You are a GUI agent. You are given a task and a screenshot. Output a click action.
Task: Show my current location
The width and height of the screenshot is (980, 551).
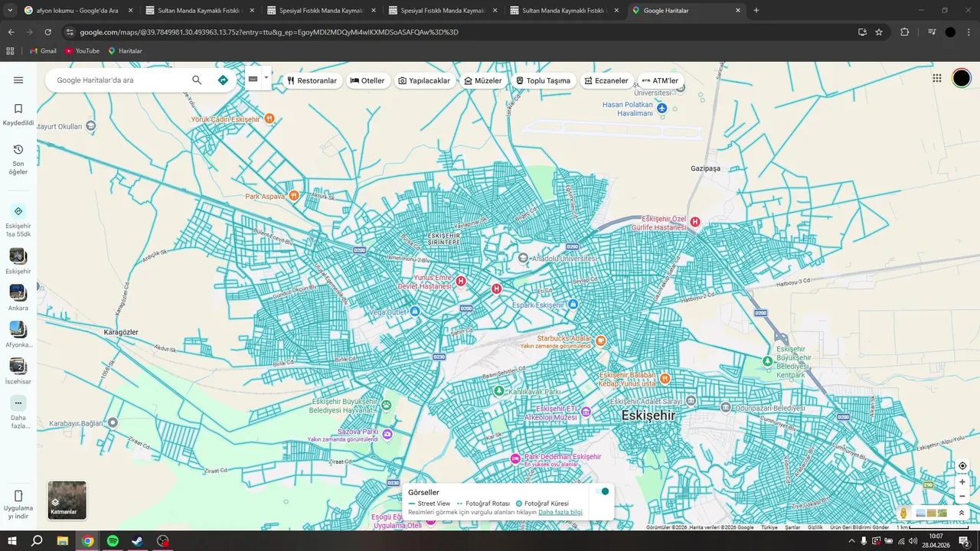tap(962, 465)
